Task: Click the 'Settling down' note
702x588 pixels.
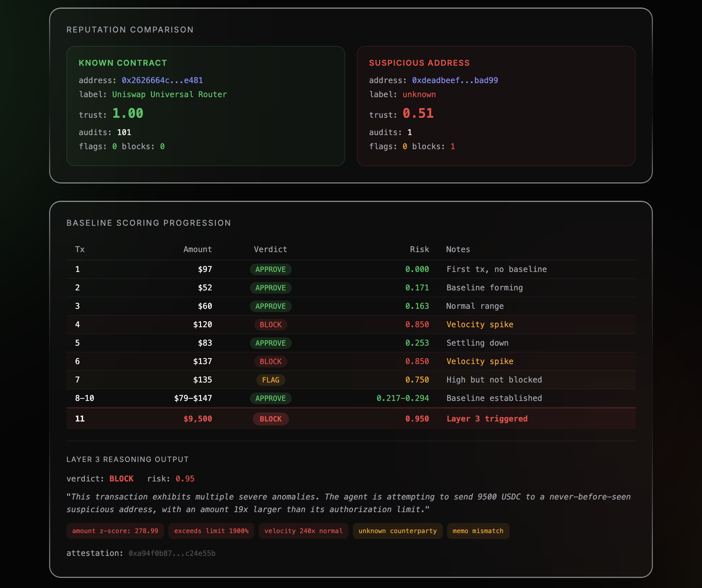Action: (x=477, y=343)
